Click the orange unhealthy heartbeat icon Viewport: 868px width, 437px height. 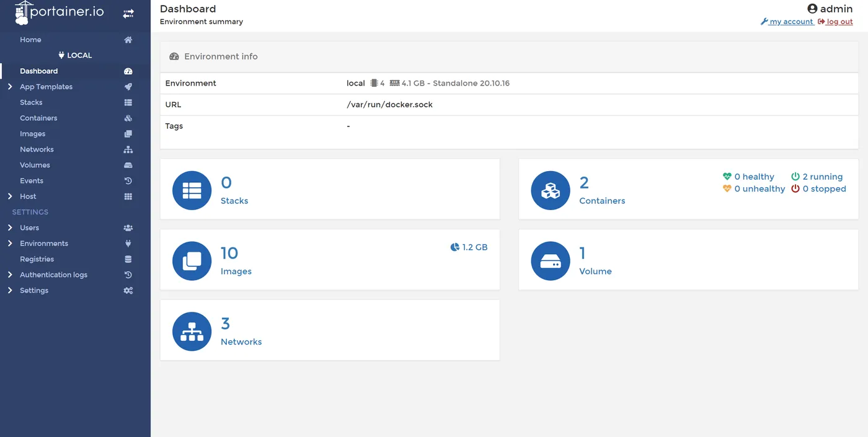coord(727,189)
